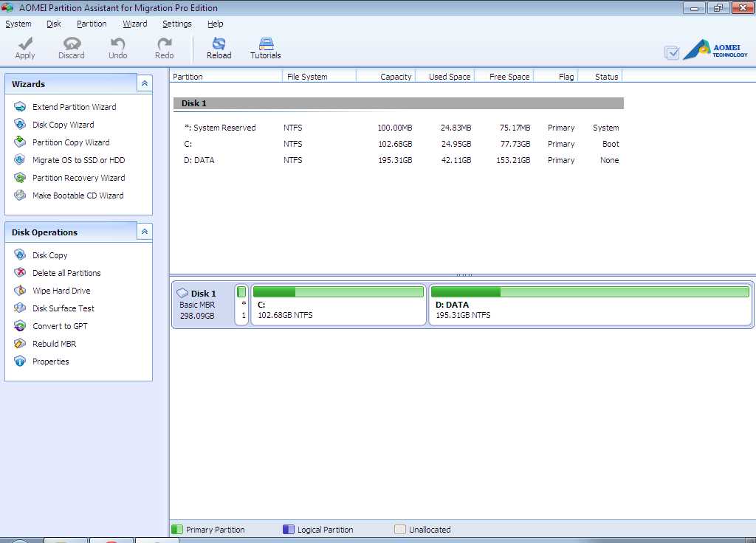Click the Convert to GPT icon

tap(20, 325)
